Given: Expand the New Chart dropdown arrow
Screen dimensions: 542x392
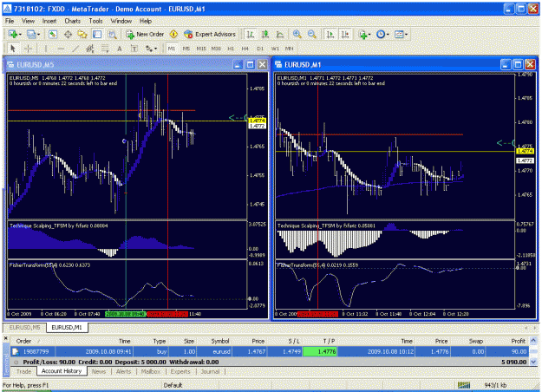Looking at the screenshot, I should (x=20, y=34).
